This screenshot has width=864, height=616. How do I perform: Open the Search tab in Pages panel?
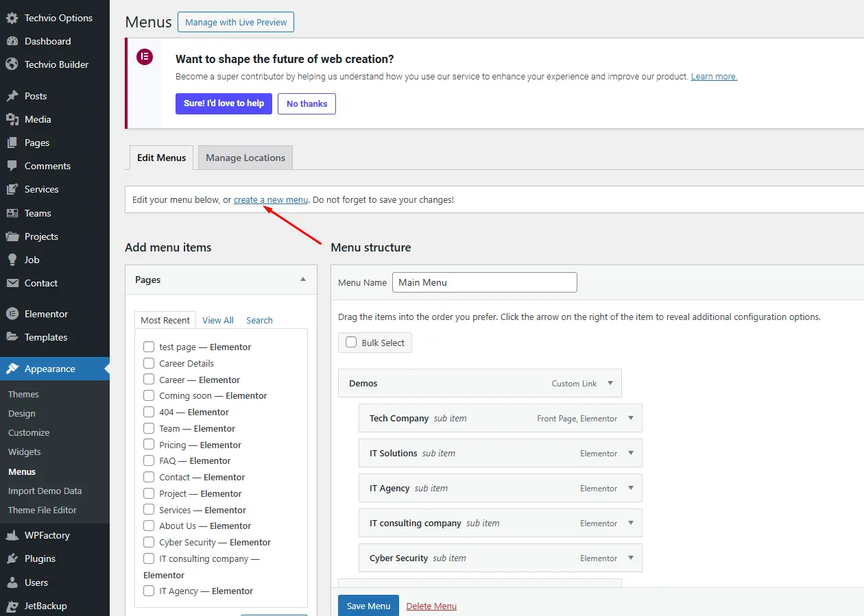click(259, 320)
